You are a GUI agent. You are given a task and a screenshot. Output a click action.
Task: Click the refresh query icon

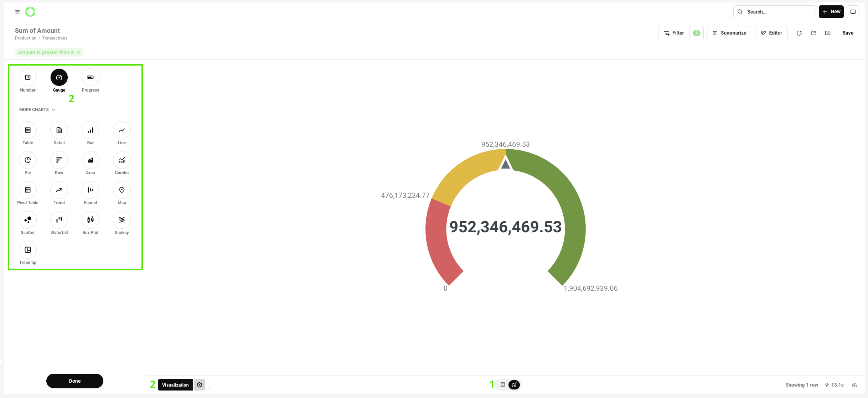point(799,33)
